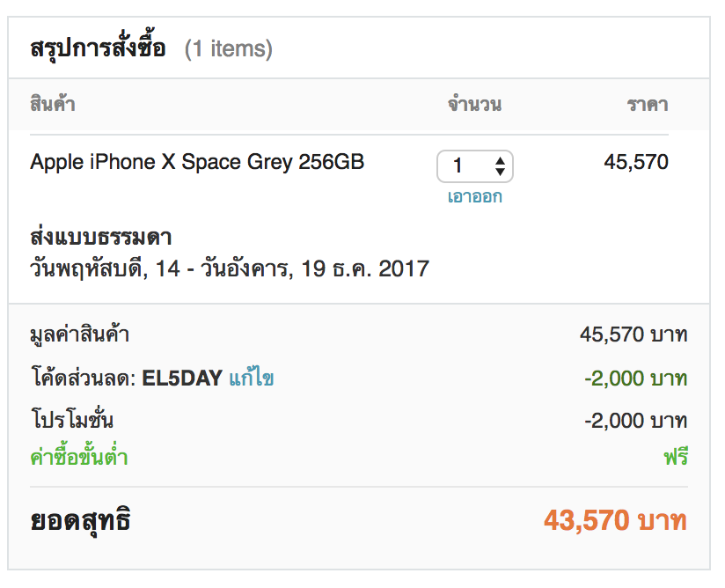Click the green ฟรี text
The height and width of the screenshot is (588, 725).
point(675,457)
